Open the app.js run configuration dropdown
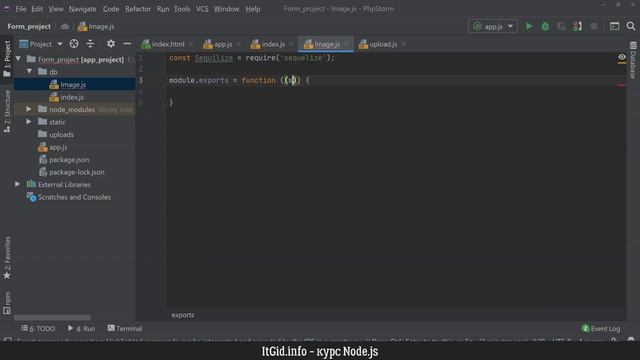The width and height of the screenshot is (640, 360). [493, 27]
